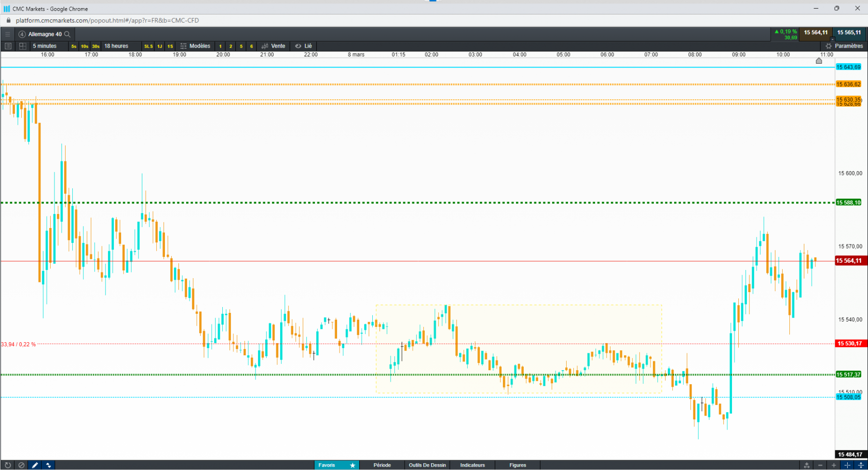Click the red 15 530,17 level label
Viewport: 868px width, 470px height.
851,344
